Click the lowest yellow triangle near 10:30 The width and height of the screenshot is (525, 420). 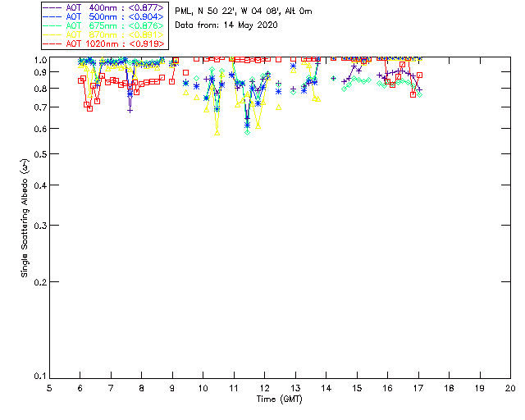pyautogui.click(x=217, y=133)
